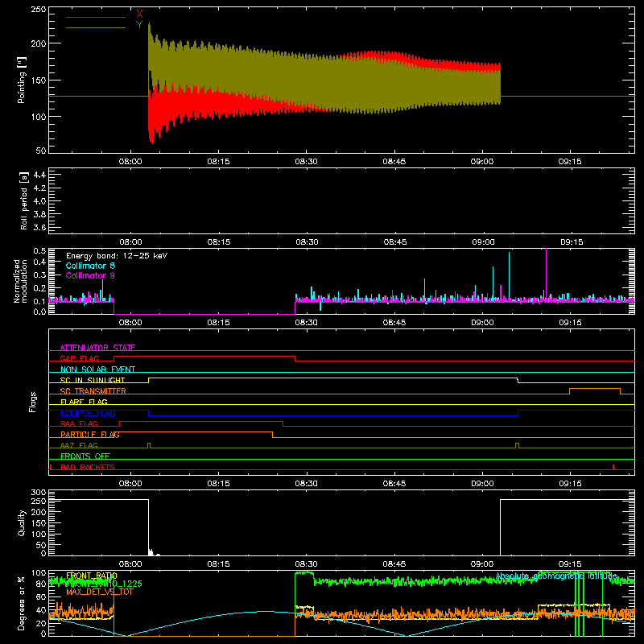Click the 0.5 tick on the modulation axis

(x=39, y=250)
